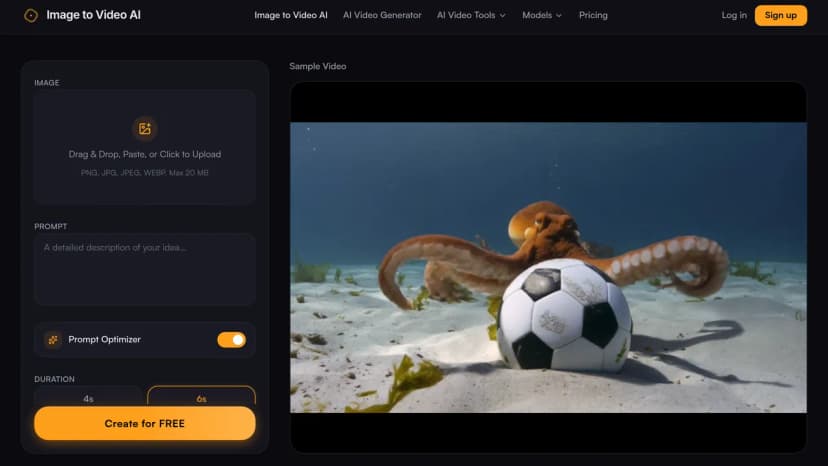Toggle the Prompt Optimizer switch off
828x466 pixels.
[x=231, y=340]
